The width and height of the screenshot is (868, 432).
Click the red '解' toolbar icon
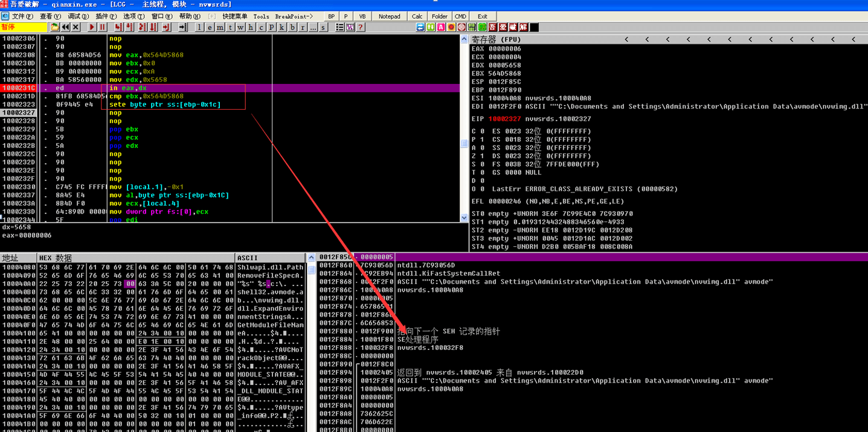[524, 27]
